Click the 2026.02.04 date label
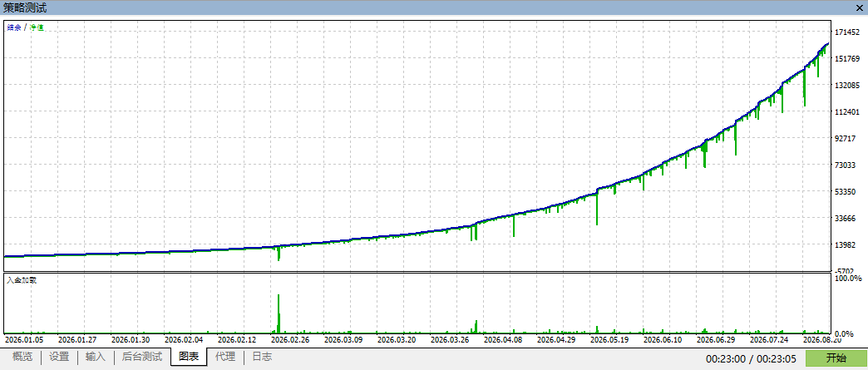The width and height of the screenshot is (868, 370). (185, 340)
